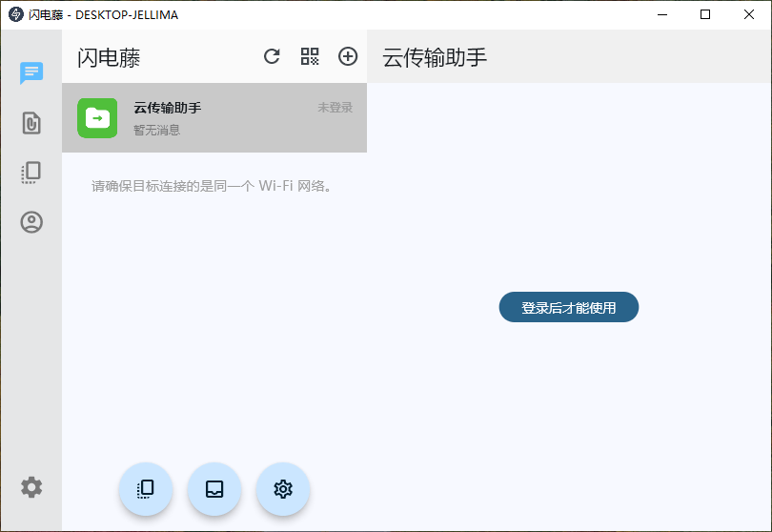This screenshot has width=772, height=532.
Task: Add a new device with plus icon
Action: [348, 56]
